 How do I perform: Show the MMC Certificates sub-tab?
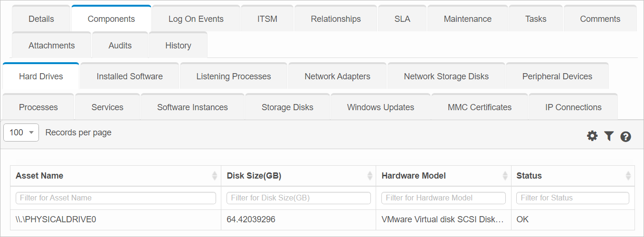coord(479,107)
